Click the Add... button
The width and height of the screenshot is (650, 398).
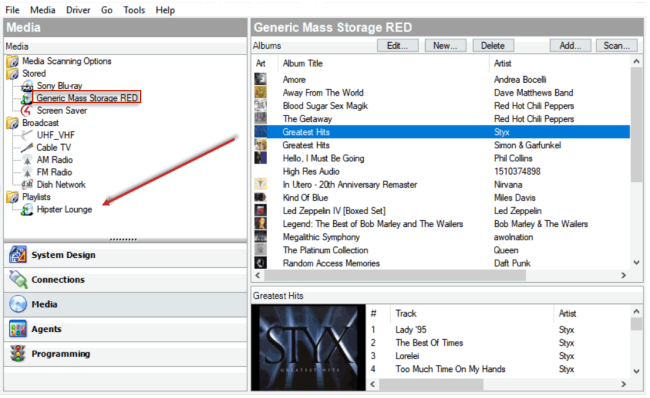[x=570, y=46]
